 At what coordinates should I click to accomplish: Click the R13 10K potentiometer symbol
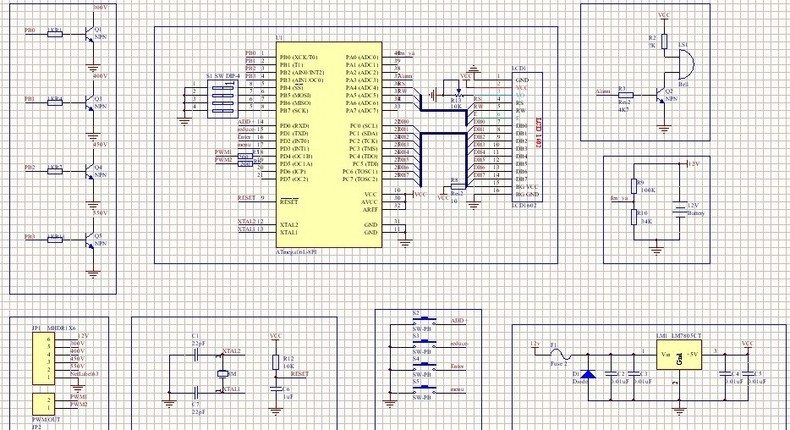pyautogui.click(x=456, y=94)
